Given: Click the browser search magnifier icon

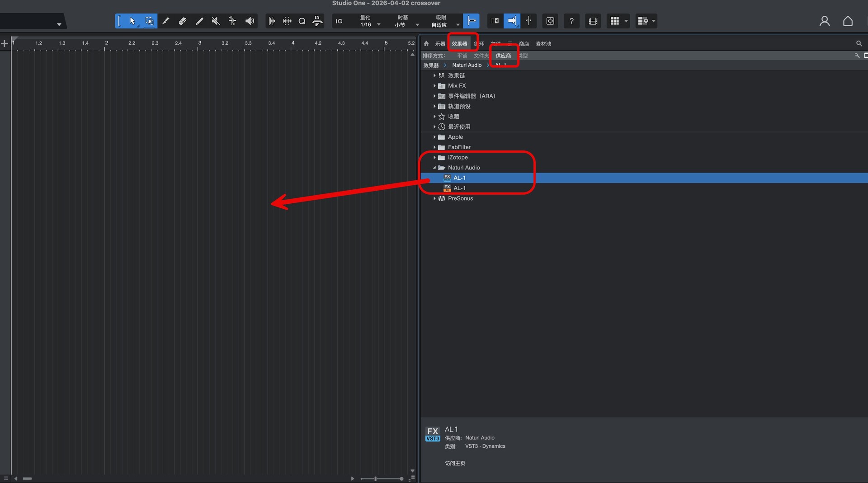Looking at the screenshot, I should click(x=859, y=44).
